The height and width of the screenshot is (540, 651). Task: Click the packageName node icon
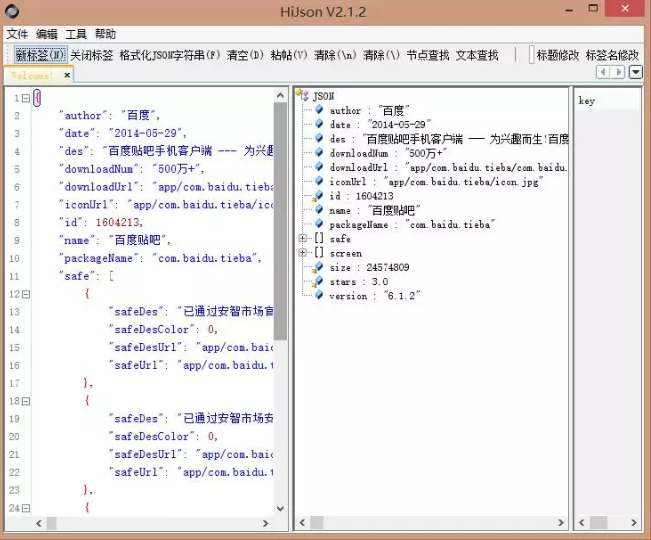point(319,224)
